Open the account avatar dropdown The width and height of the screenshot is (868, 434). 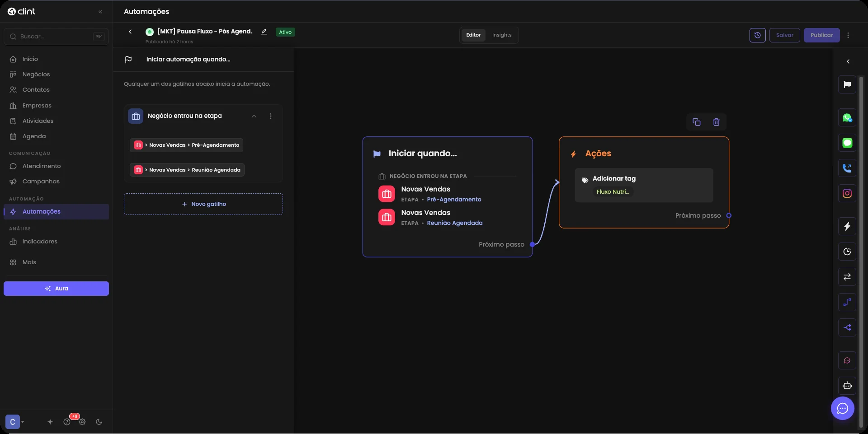point(15,422)
